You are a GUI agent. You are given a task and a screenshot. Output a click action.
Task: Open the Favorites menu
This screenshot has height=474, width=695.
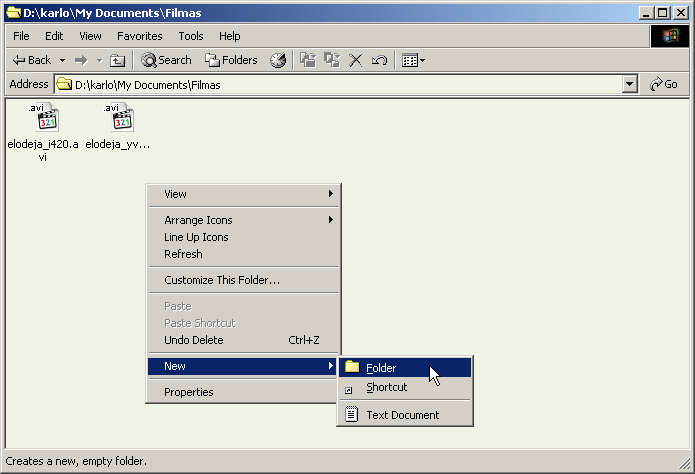(x=140, y=36)
